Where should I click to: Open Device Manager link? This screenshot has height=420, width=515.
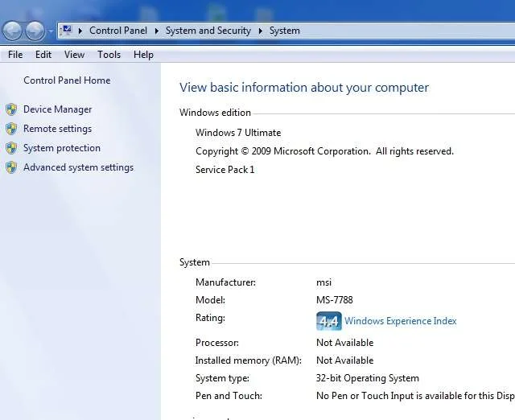57,109
